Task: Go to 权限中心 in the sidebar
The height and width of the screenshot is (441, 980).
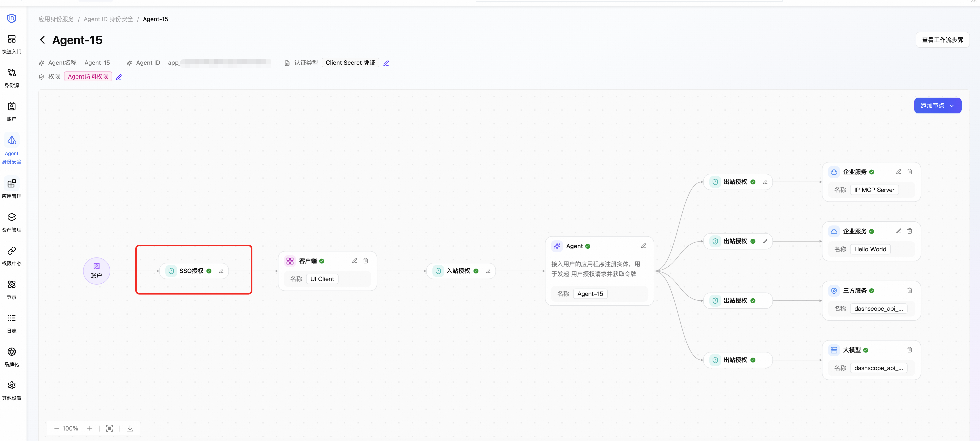Action: (12, 256)
